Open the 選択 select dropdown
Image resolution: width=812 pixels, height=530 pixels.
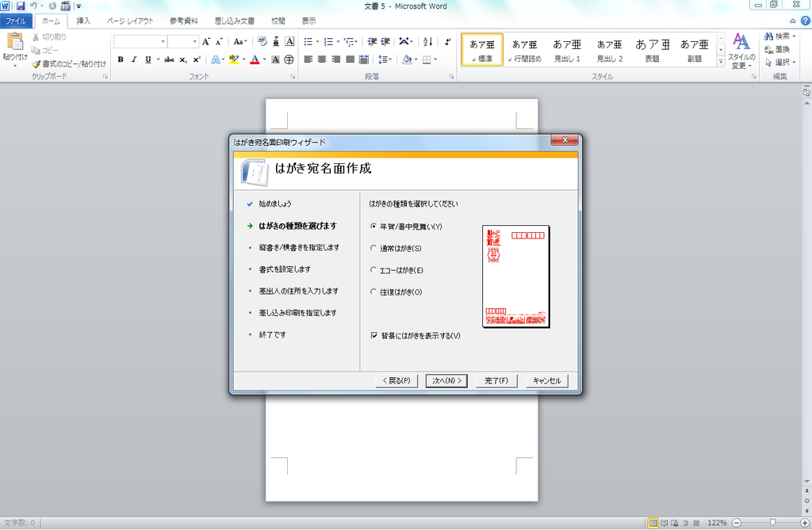(x=780, y=62)
